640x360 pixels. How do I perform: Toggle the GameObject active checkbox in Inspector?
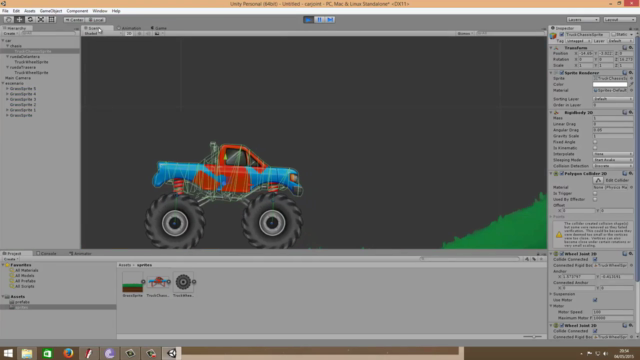pyautogui.click(x=562, y=35)
